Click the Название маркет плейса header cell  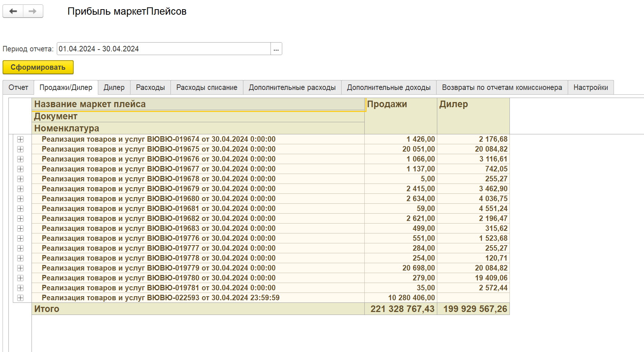coord(198,104)
